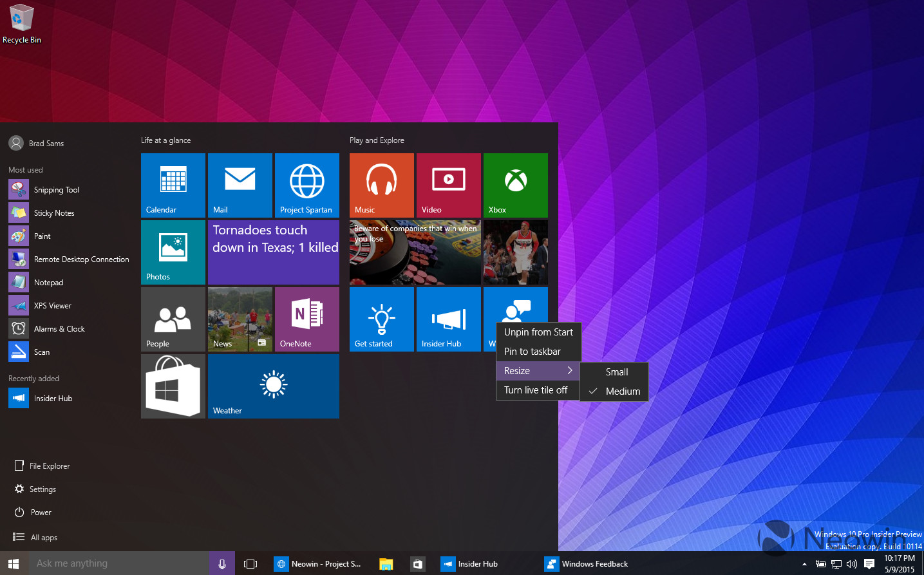Open the casino Money article tile
The image size is (924, 575).
[x=415, y=252]
